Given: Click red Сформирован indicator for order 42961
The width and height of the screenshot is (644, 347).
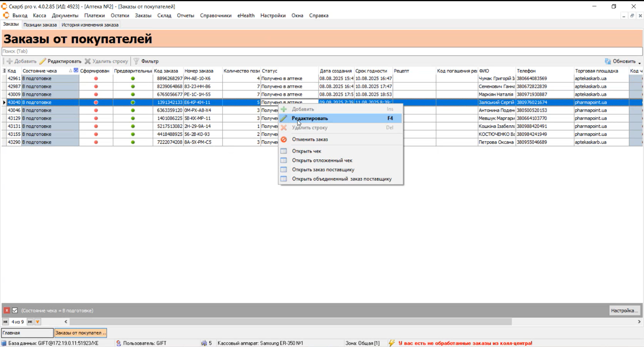Looking at the screenshot, I should tap(96, 79).
